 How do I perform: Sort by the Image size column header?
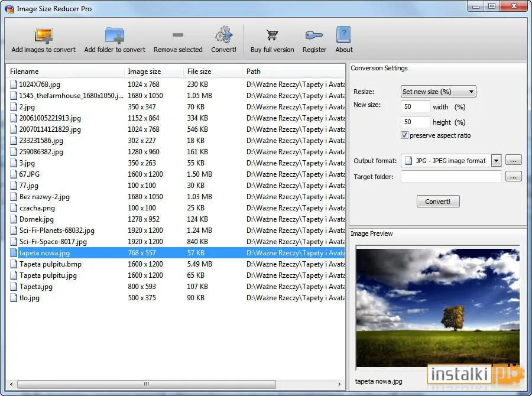click(x=154, y=72)
